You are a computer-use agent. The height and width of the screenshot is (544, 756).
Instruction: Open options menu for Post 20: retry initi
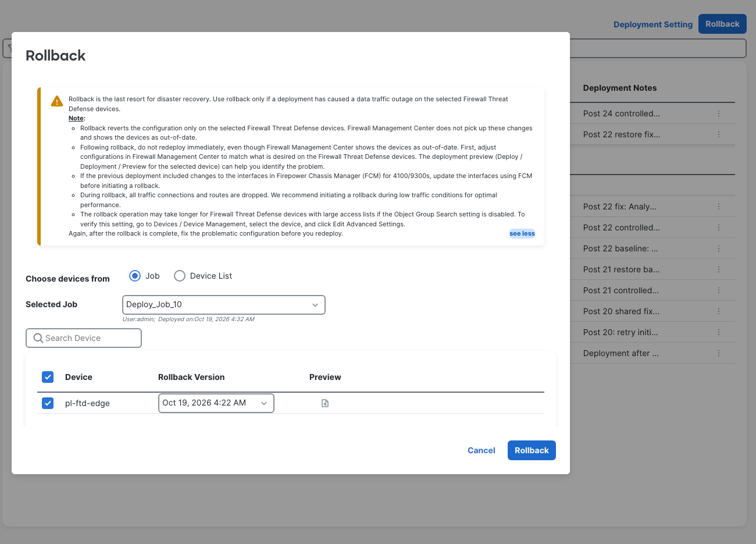719,332
